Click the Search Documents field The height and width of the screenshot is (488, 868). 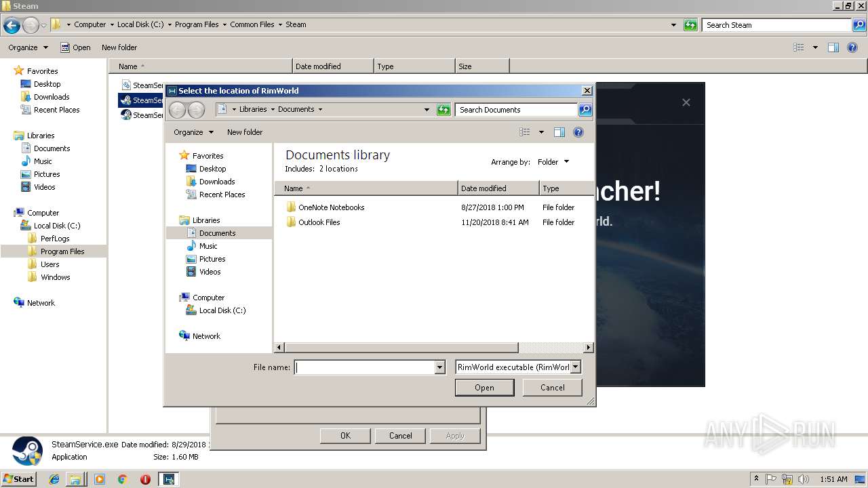pos(516,110)
